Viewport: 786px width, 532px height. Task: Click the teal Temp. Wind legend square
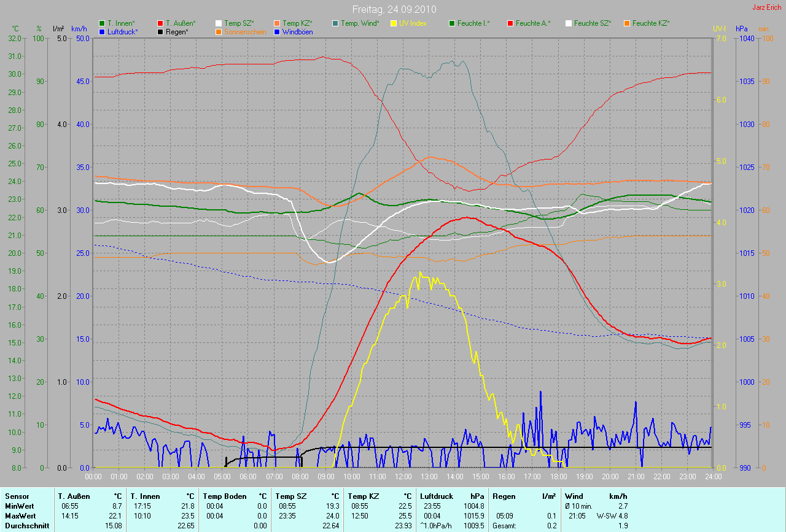335,23
